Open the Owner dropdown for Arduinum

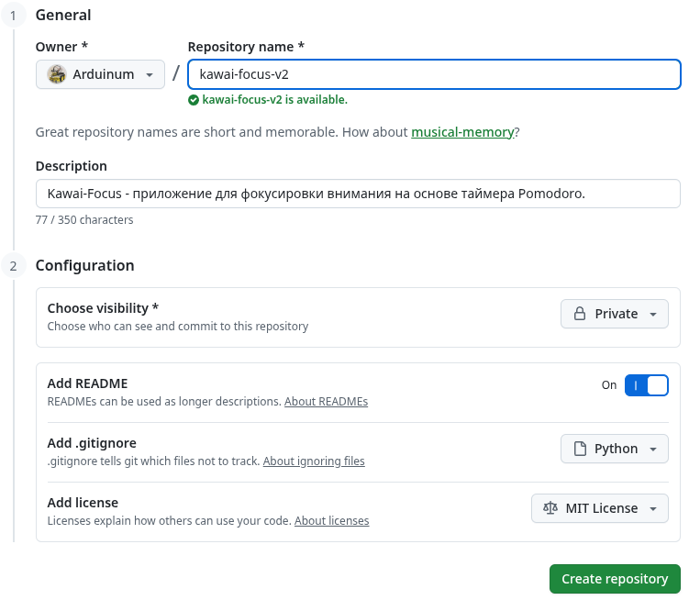click(x=101, y=74)
